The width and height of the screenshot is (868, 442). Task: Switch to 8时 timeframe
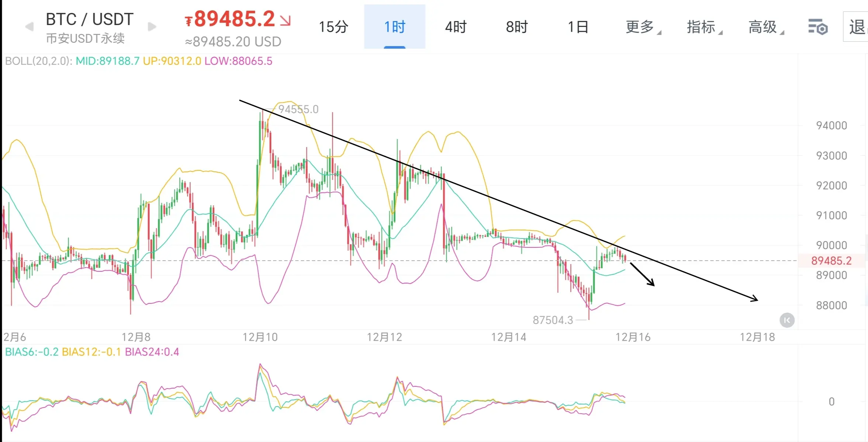coord(516,27)
